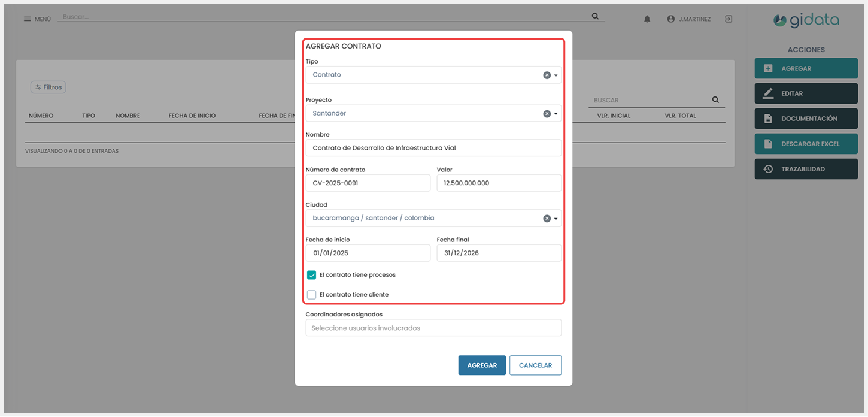Clear the Proyecto selection with the x icon
868x417 pixels.
(547, 114)
